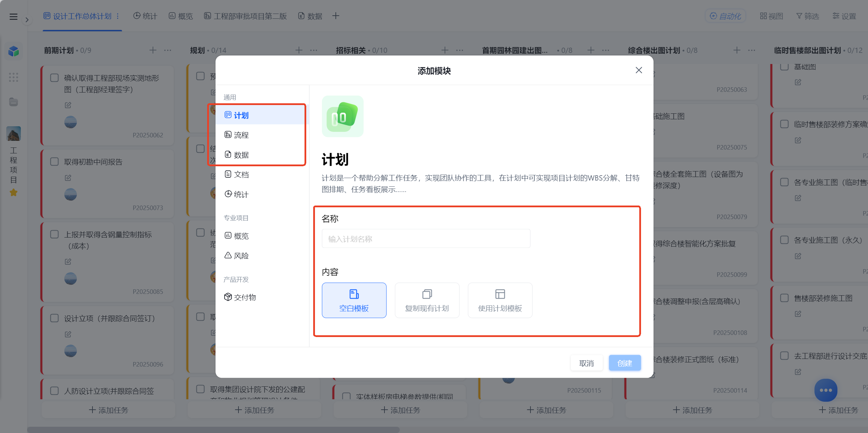The image size is (868, 433).
Task: Close the 添加模块 dialog
Action: click(x=639, y=70)
